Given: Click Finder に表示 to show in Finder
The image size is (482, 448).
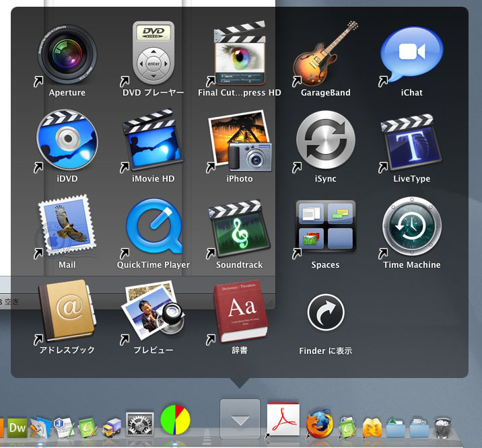Looking at the screenshot, I should 326,313.
